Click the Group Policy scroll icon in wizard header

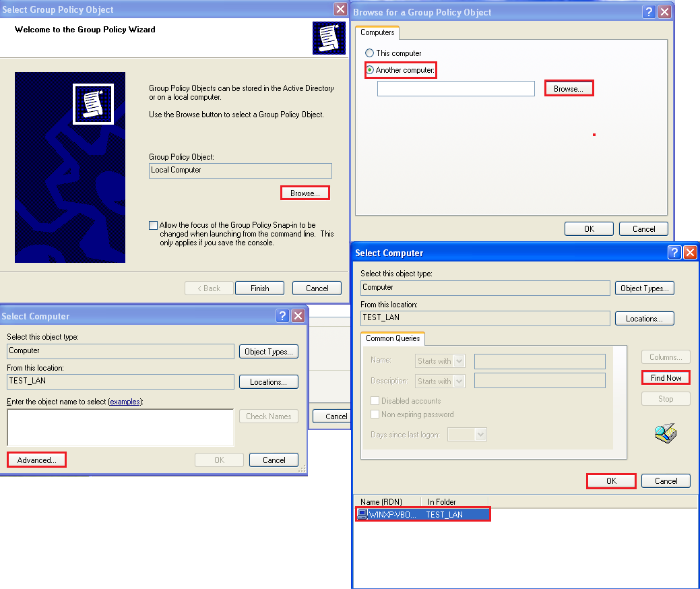329,38
